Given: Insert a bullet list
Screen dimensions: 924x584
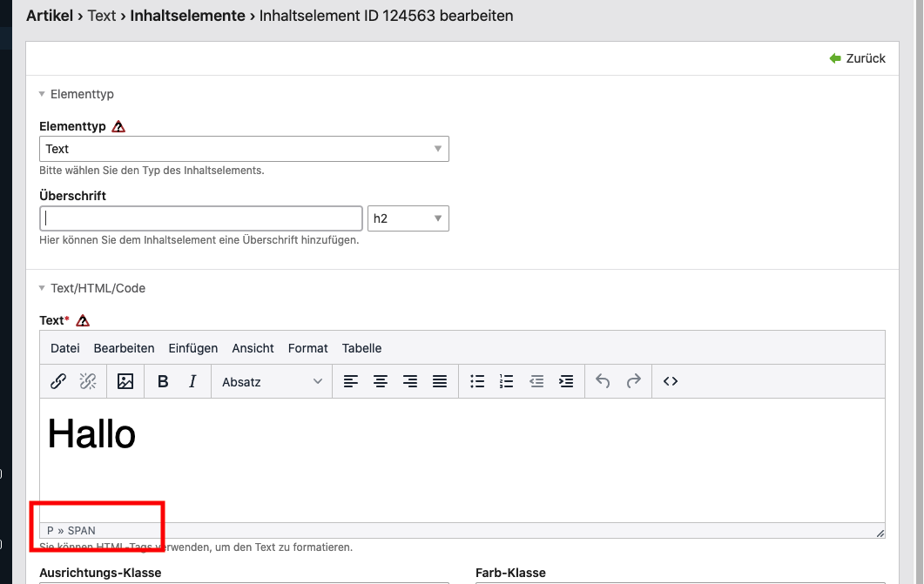Looking at the screenshot, I should click(x=477, y=381).
